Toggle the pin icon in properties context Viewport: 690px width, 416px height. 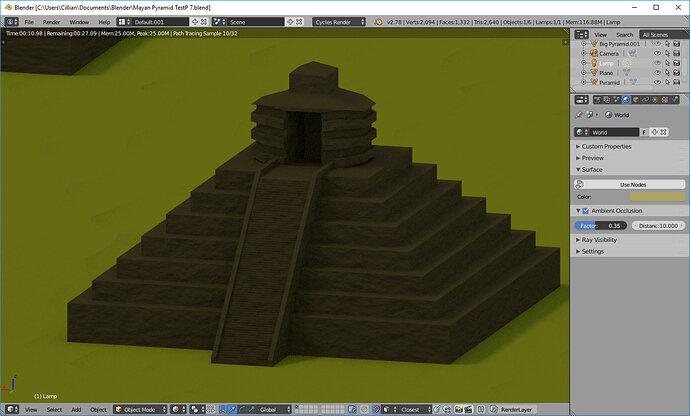tap(579, 114)
